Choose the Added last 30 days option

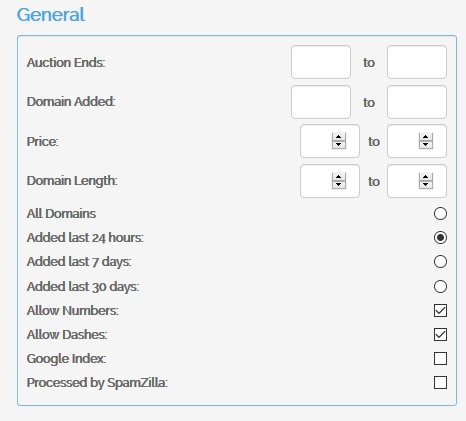tap(440, 286)
